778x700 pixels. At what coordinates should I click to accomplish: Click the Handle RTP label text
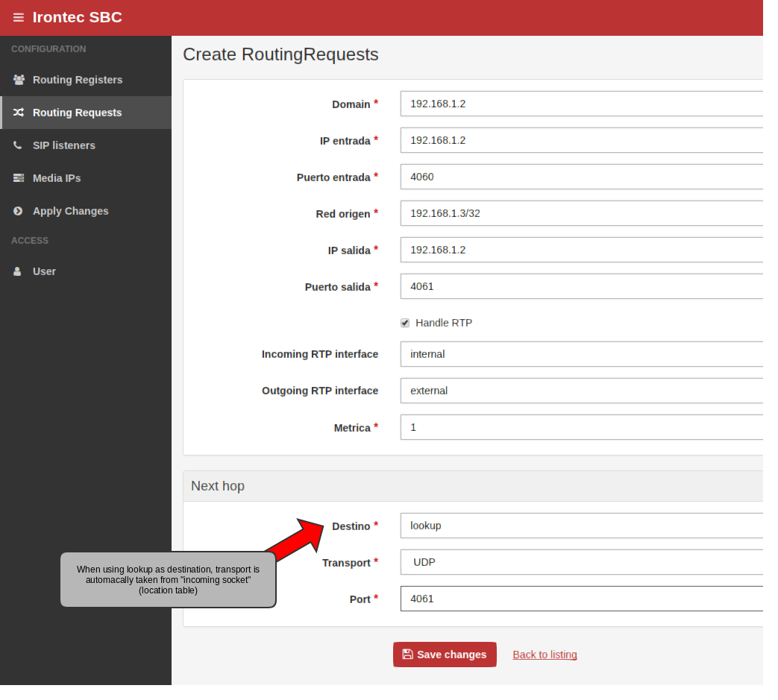click(444, 324)
